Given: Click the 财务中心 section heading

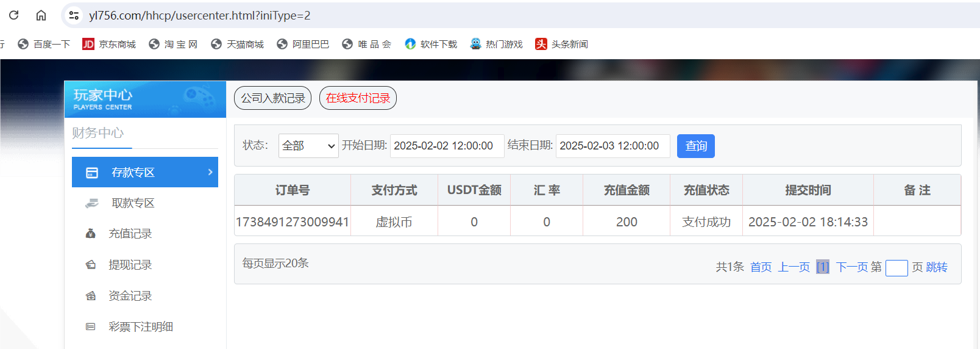Looking at the screenshot, I should click(98, 133).
